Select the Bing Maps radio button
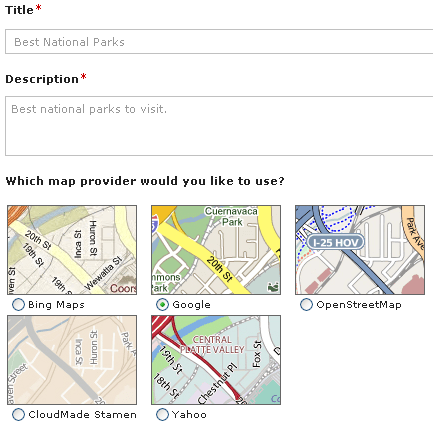This screenshot has width=433, height=427. point(18,305)
